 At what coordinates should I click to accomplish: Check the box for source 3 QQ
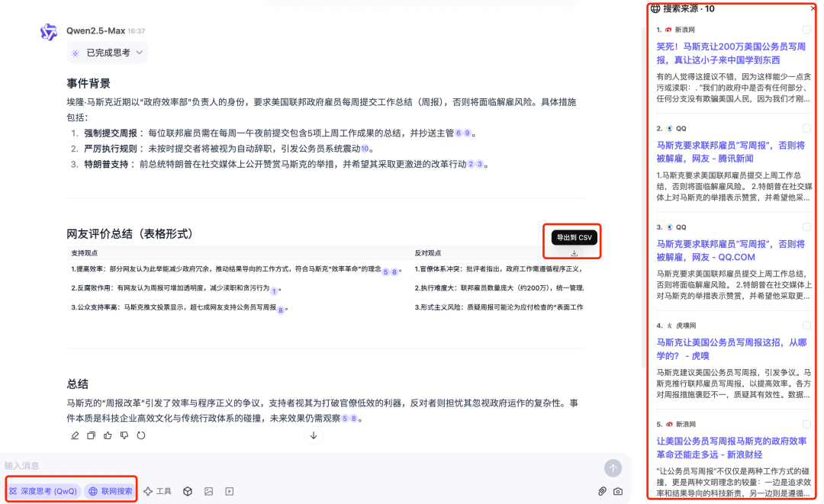coord(806,226)
